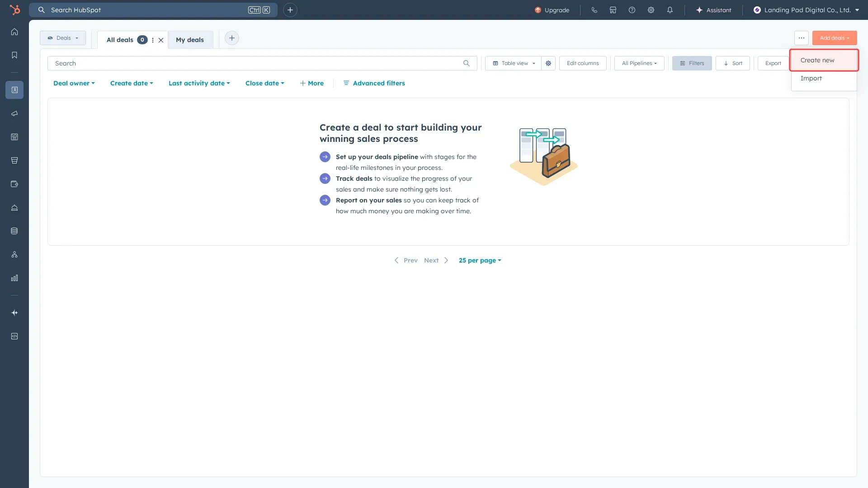Select Import from the open menu
This screenshot has height=488, width=868.
[x=811, y=78]
